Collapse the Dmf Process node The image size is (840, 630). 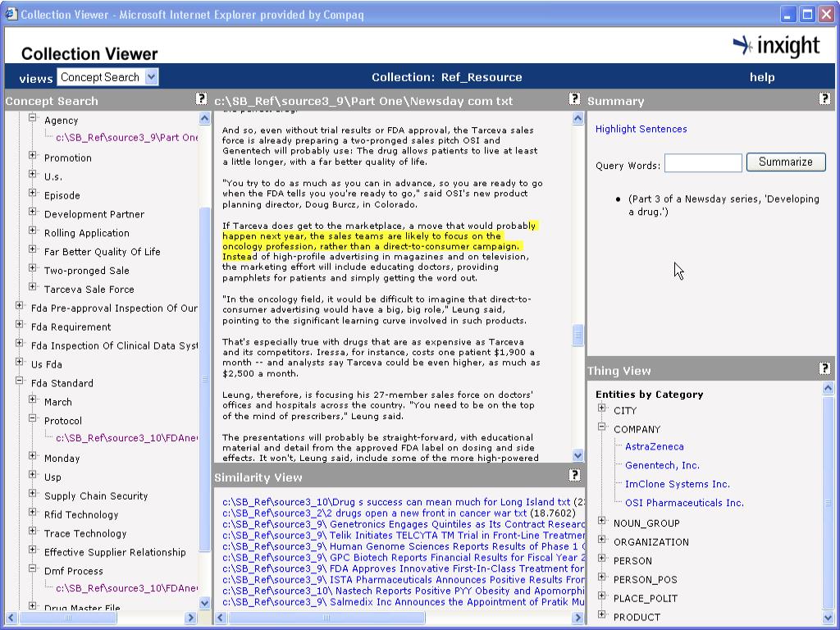pos(33,568)
